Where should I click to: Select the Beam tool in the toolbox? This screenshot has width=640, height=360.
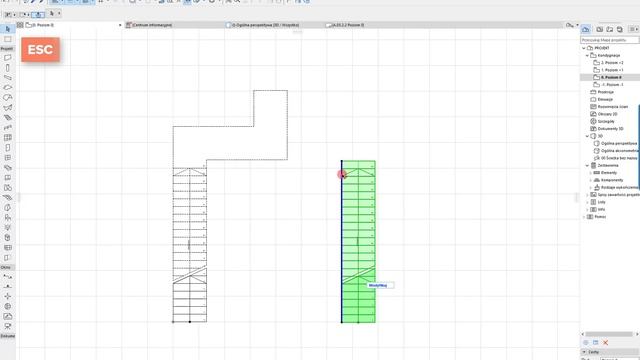(x=8, y=78)
